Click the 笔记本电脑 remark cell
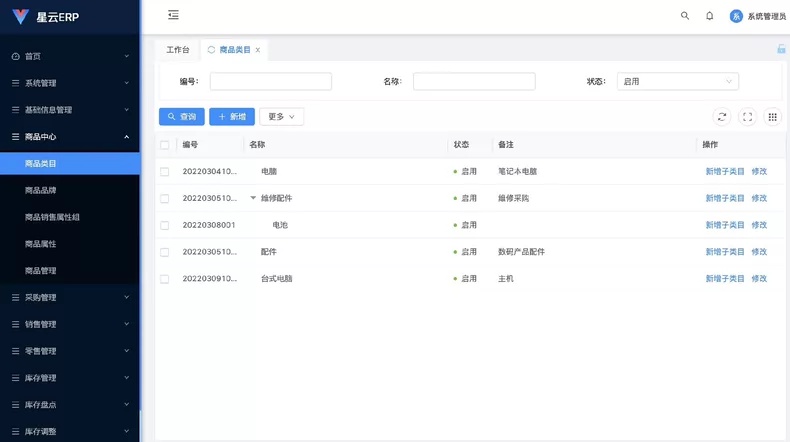Screen dimensions: 790x442 517,171
